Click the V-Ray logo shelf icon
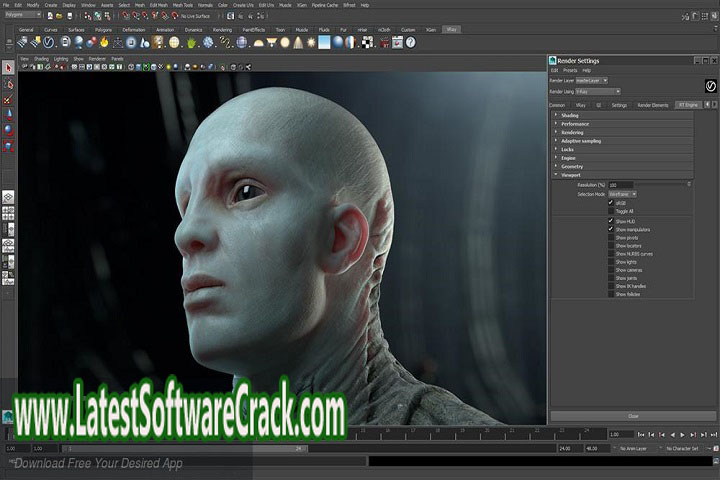Image resolution: width=720 pixels, height=480 pixels. [49, 43]
